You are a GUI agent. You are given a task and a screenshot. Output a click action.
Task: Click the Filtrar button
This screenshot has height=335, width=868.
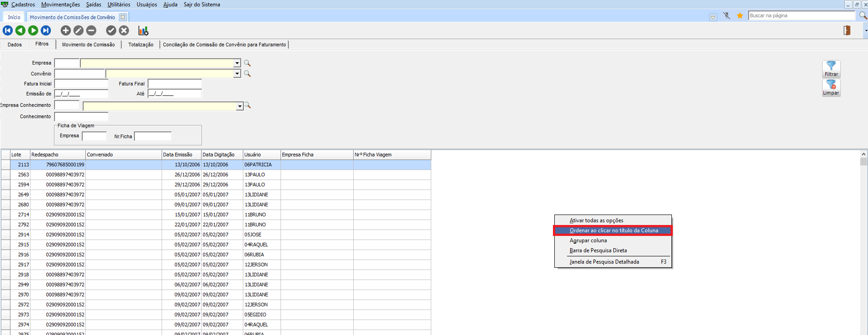(831, 69)
